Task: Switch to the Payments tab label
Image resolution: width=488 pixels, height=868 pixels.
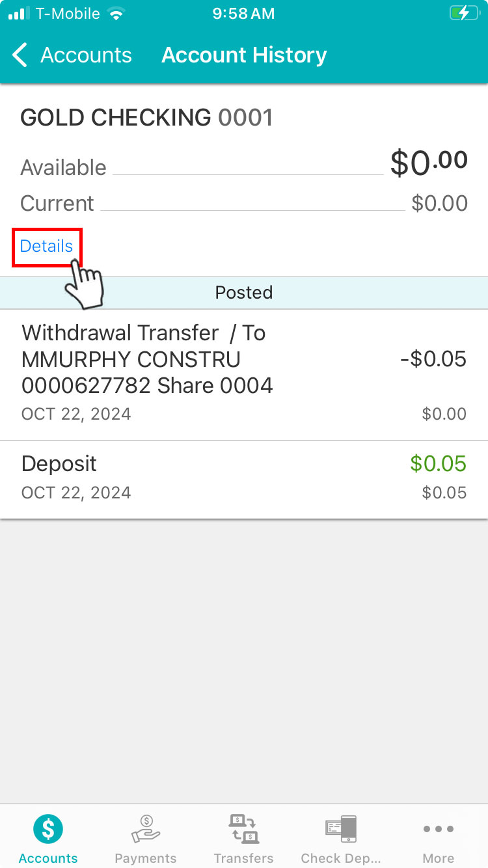Action: pos(146,858)
